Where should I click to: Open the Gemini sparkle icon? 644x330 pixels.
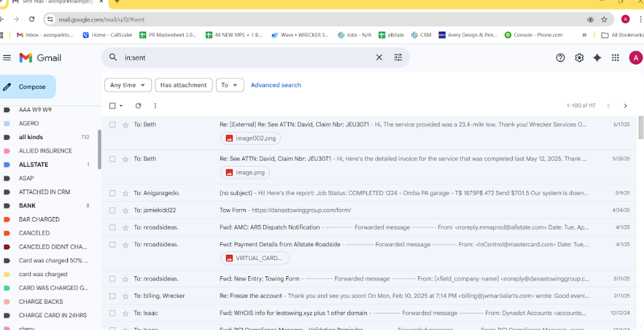point(597,58)
